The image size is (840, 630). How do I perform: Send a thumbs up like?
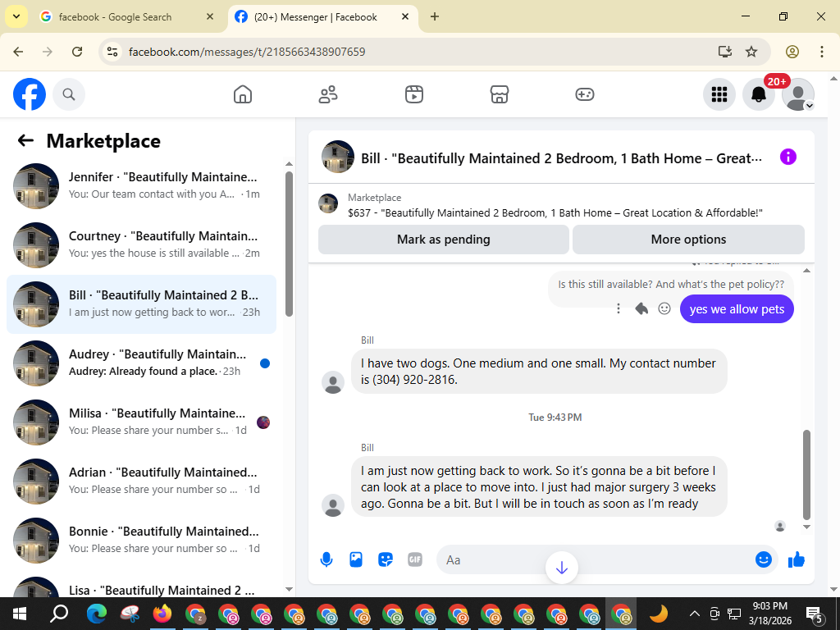coord(796,559)
